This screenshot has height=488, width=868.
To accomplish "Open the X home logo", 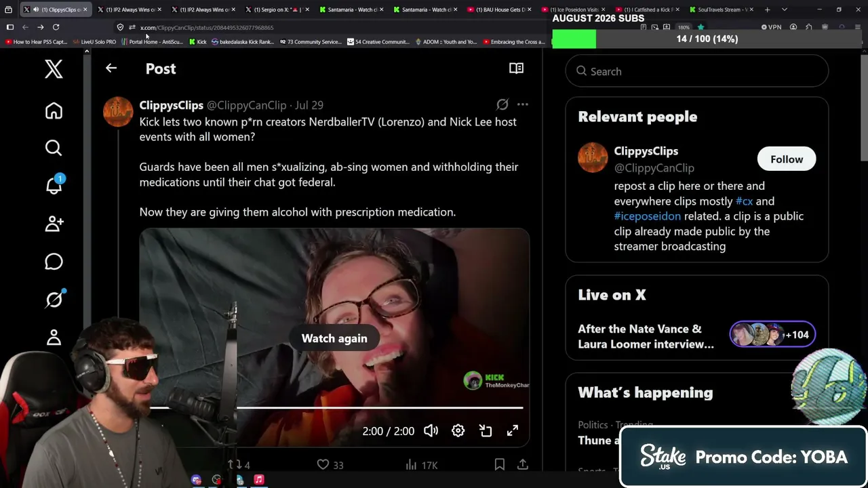I will click(54, 69).
